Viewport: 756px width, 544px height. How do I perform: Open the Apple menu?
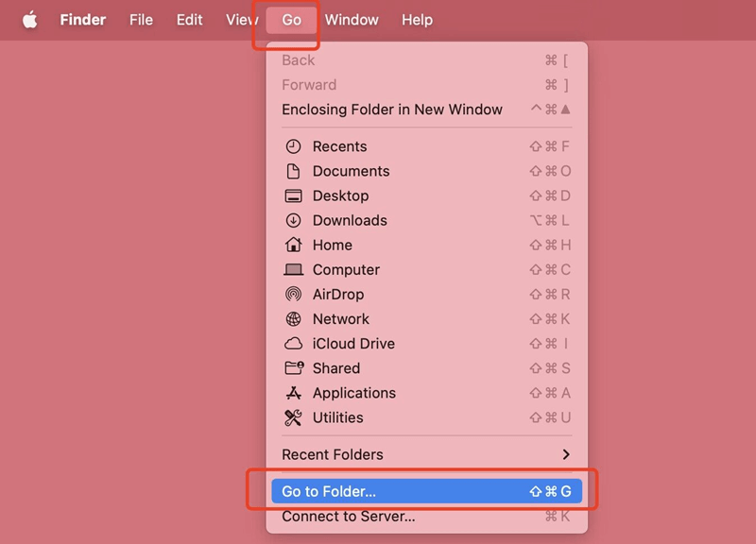(x=29, y=19)
